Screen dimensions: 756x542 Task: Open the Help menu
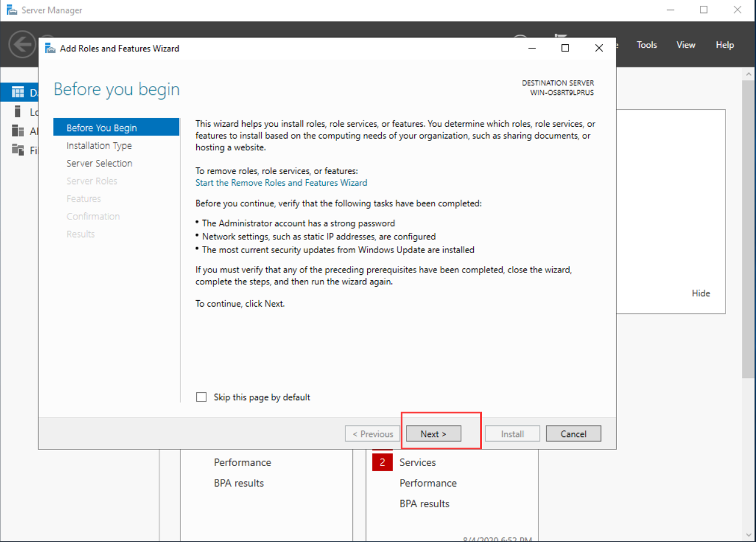click(725, 45)
